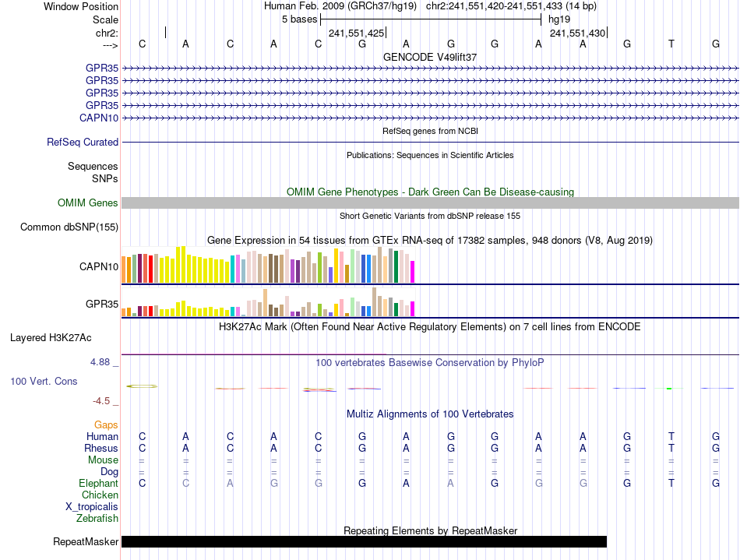Image resolution: width=740 pixels, height=560 pixels.
Task: Click the CAPN10 gene arrow line in GENCODE
Action: pos(430,118)
